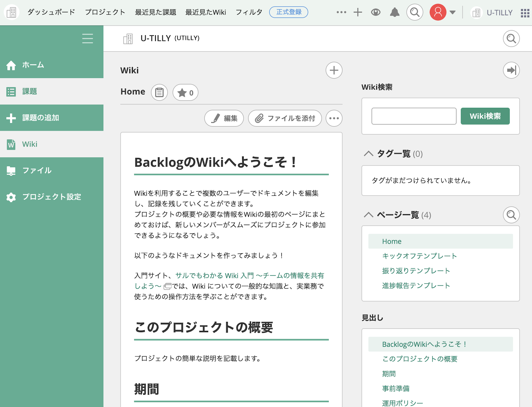Click the plus add icon in top bar
Viewport: 532px width, 407px height.
click(358, 12)
